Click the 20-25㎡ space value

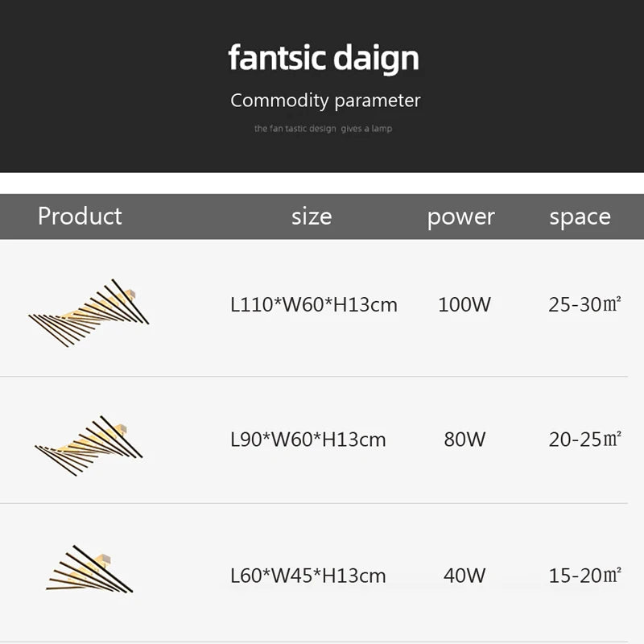584,440
